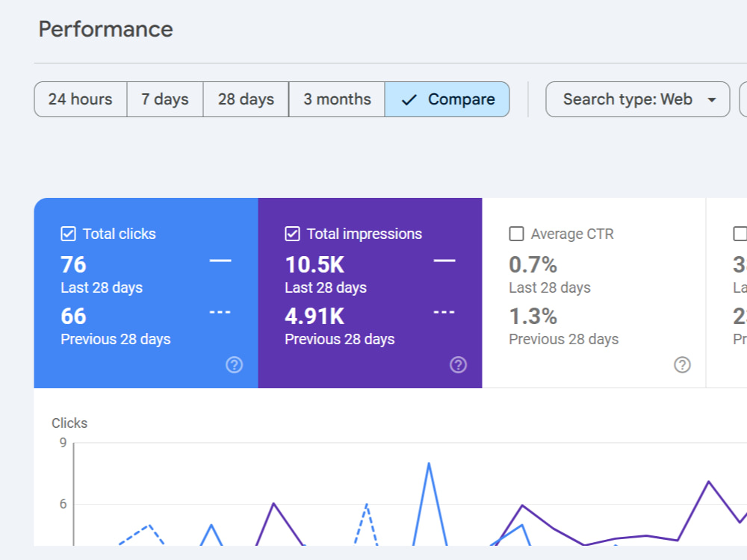Click the 66 previous clicks value
Screen dimensions: 747x560
click(73, 316)
